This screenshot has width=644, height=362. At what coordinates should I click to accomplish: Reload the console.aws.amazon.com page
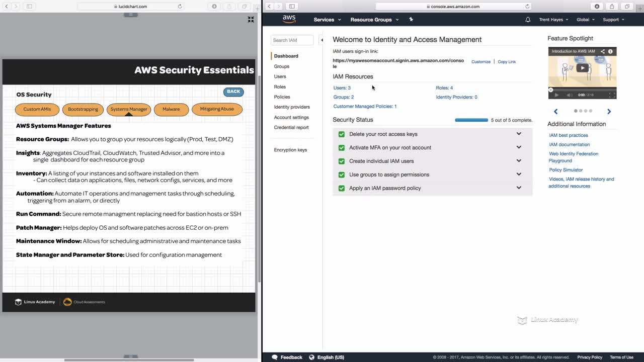click(x=527, y=7)
